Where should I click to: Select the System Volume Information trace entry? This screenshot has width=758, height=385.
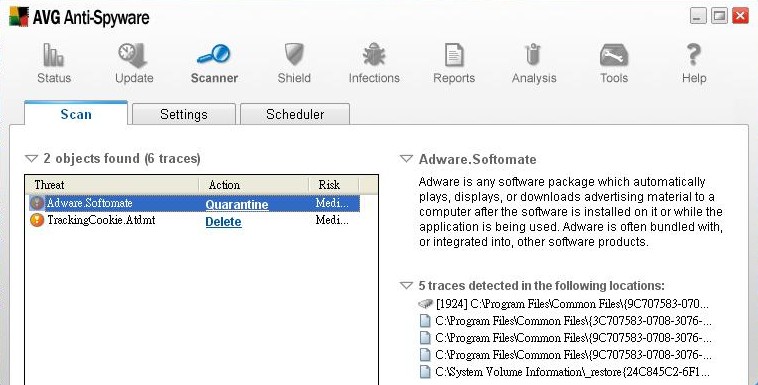pyautogui.click(x=564, y=372)
